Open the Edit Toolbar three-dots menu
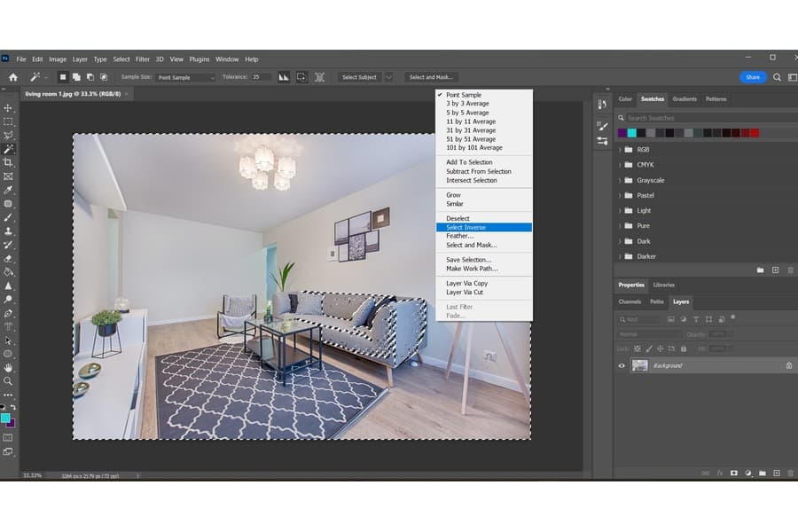Screen dimensions: 798x532 coord(8,395)
